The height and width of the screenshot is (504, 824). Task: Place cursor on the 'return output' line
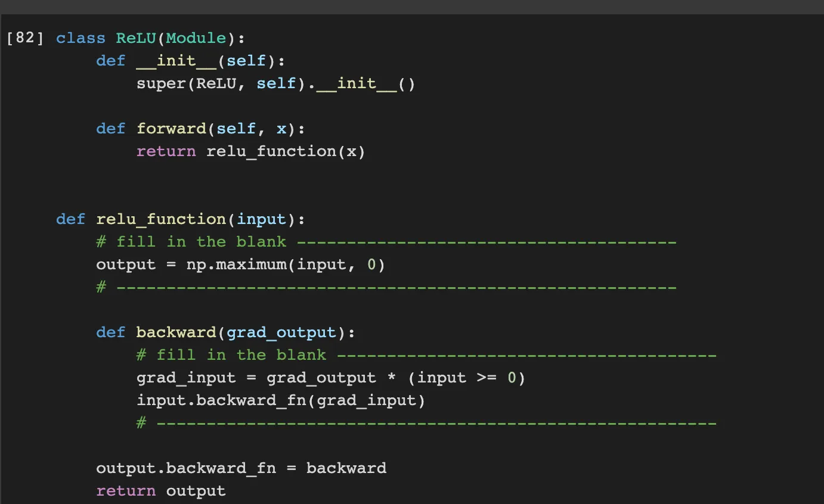(x=161, y=491)
